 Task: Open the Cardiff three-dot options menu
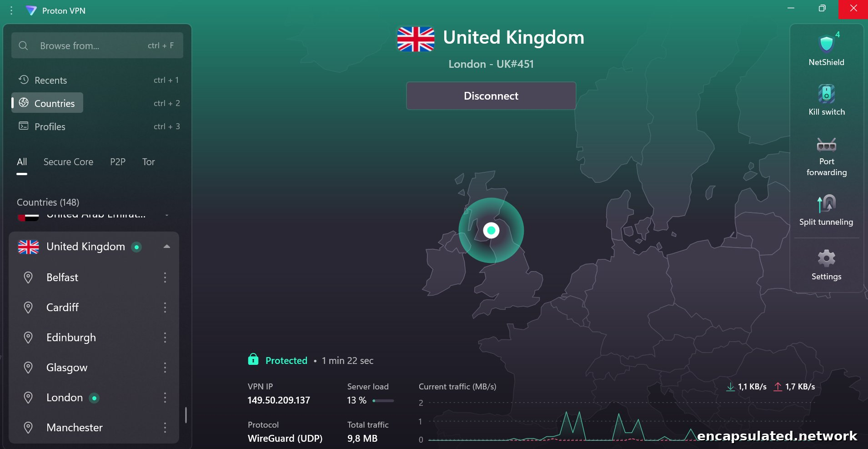point(165,308)
